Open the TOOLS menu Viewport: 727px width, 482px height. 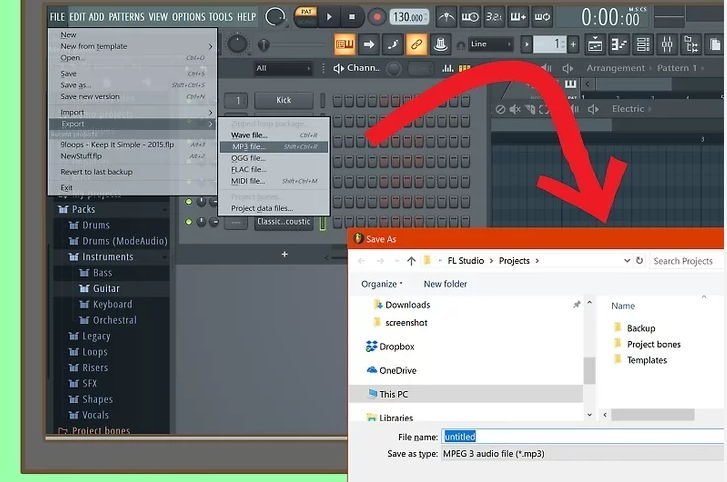[221, 17]
